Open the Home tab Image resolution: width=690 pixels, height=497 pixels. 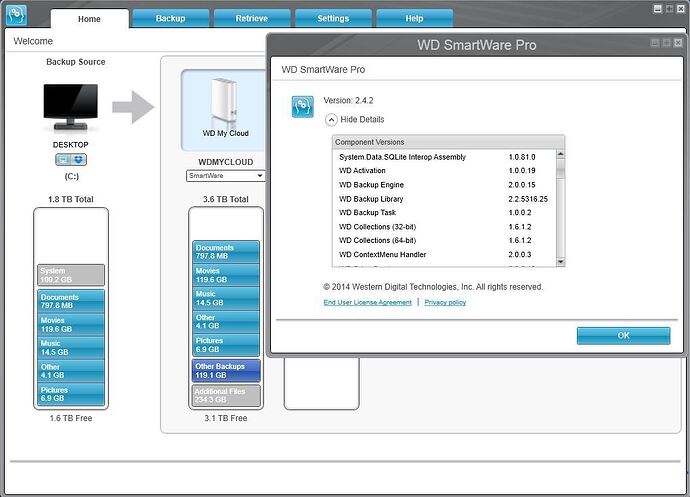(89, 19)
